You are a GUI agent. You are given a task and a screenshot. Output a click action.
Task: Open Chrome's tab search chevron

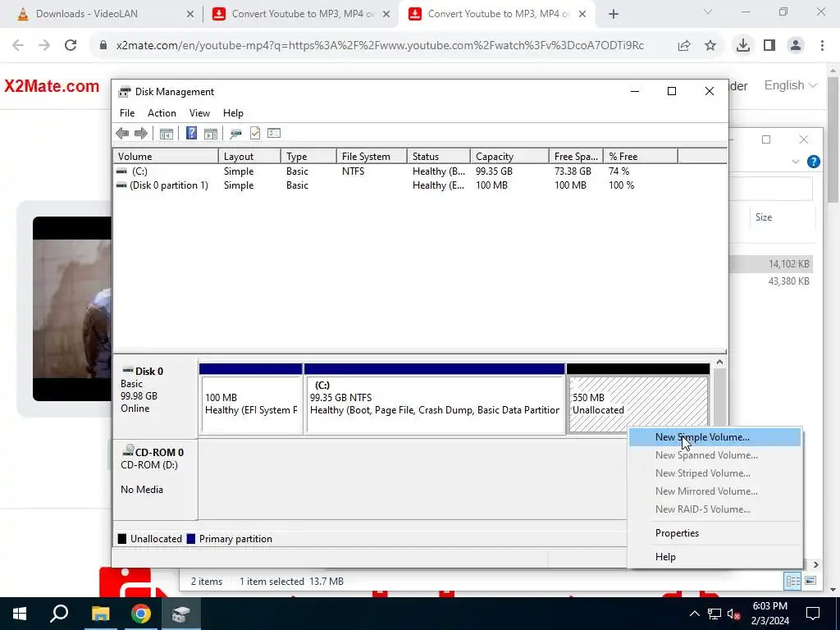pyautogui.click(x=708, y=11)
